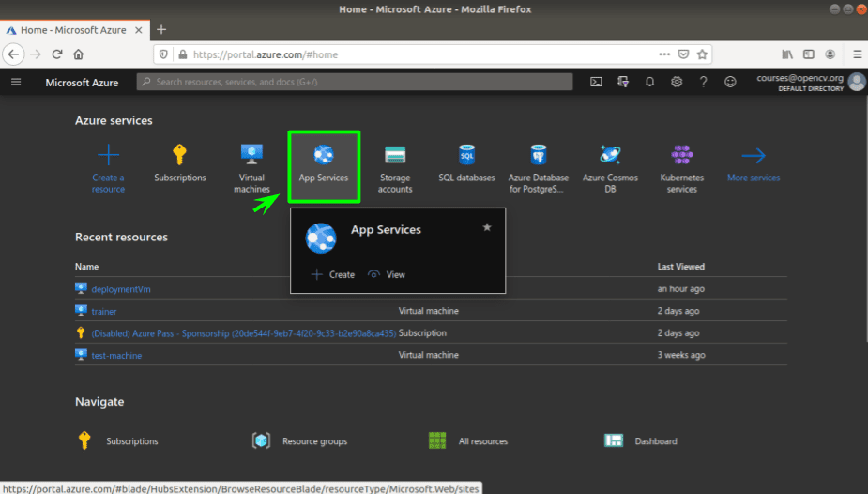
Task: Click the Azure search resources box
Action: pyautogui.click(x=355, y=82)
